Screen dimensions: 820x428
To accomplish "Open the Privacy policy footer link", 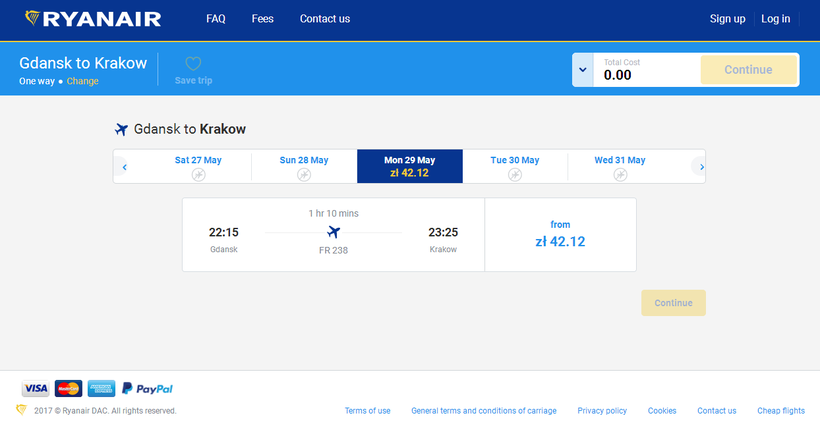I will pos(602,411).
